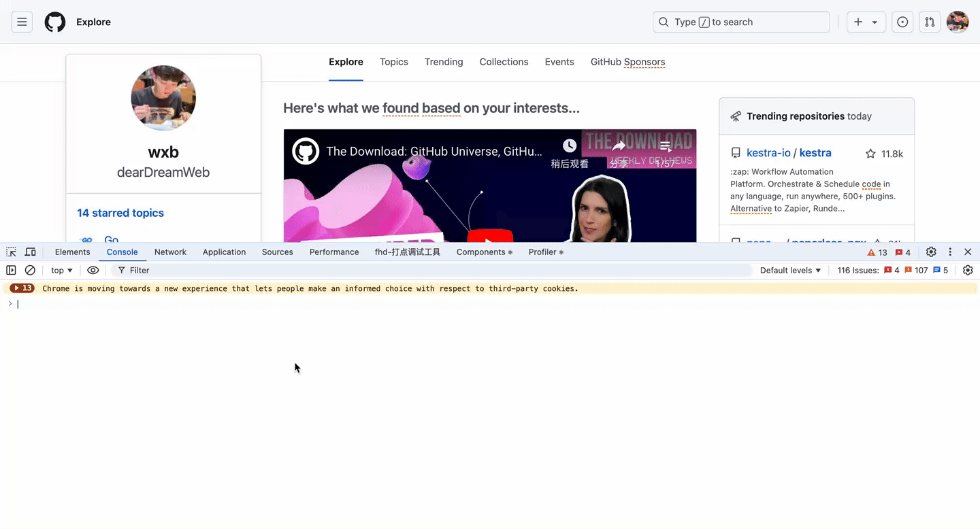980x529 pixels.
Task: Open the Collections tab
Action: 504,62
